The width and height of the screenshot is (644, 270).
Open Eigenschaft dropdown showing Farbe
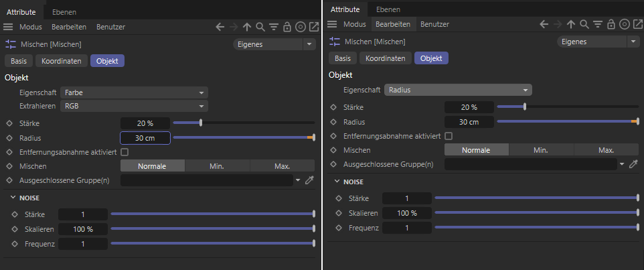pos(134,92)
